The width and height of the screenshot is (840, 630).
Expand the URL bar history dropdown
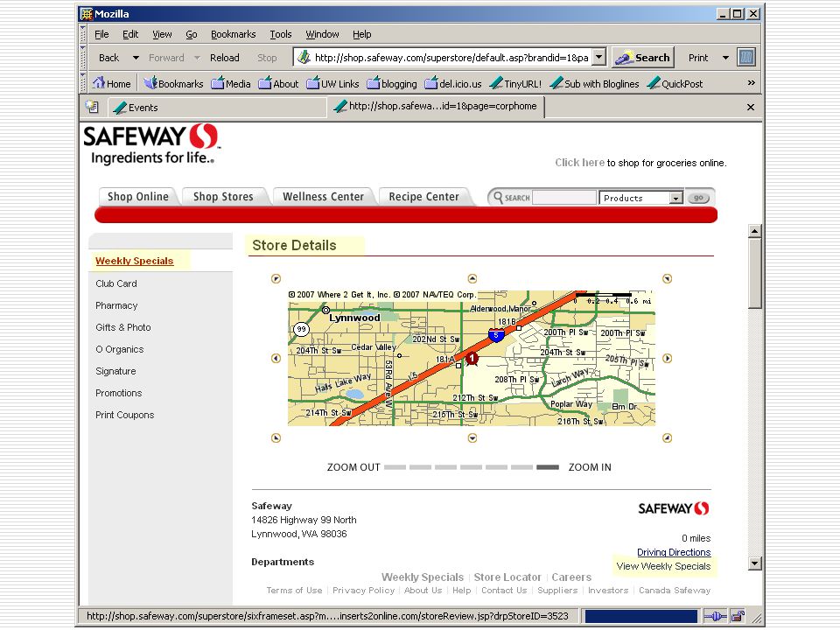(599, 57)
